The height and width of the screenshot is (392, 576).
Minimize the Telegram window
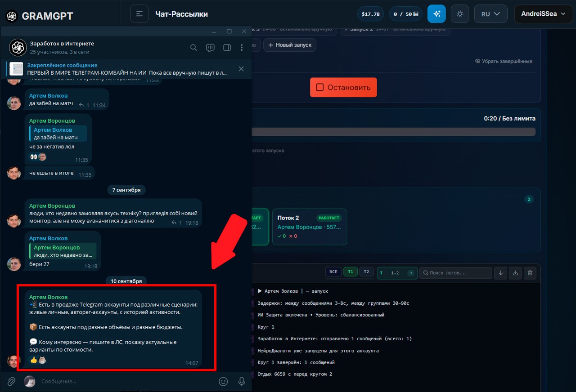(214, 31)
